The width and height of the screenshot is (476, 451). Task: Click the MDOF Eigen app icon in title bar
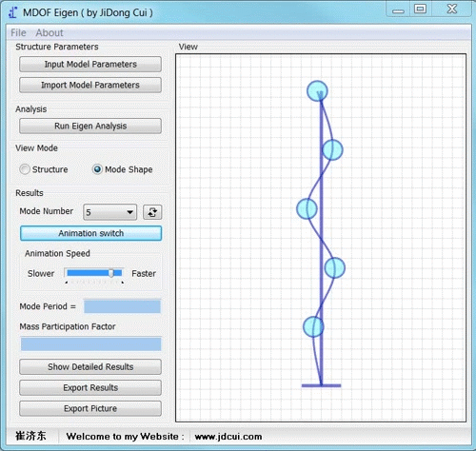[12, 12]
